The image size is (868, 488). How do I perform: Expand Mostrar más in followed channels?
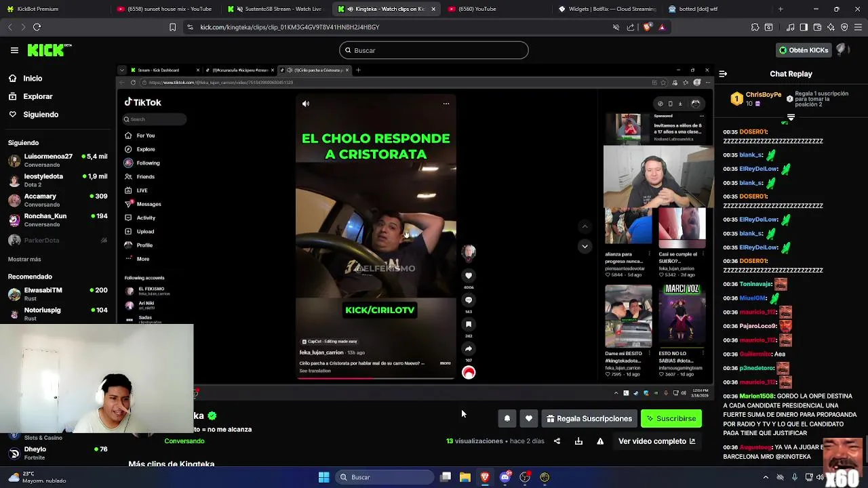pos(24,260)
